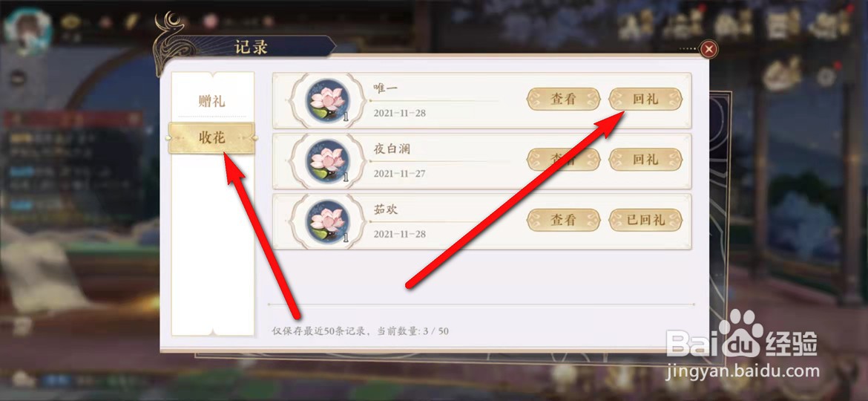Click the record count text 3 / 50
868x401 pixels.
coord(436,331)
